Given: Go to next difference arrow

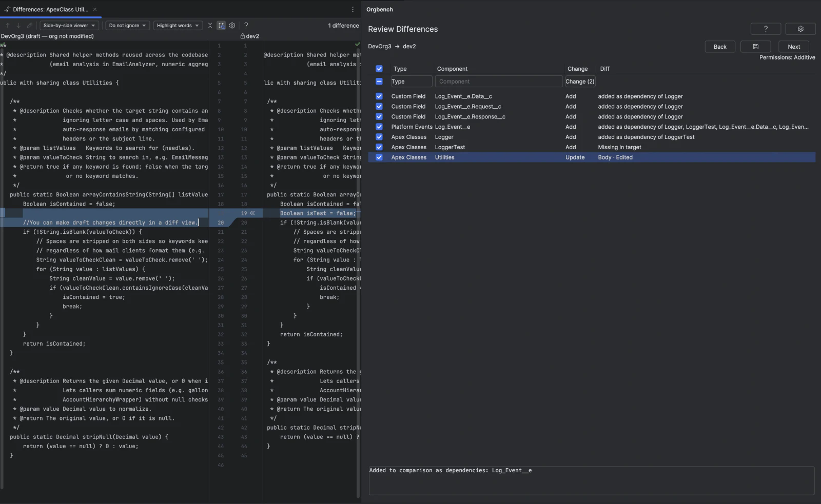Looking at the screenshot, I should tap(18, 25).
